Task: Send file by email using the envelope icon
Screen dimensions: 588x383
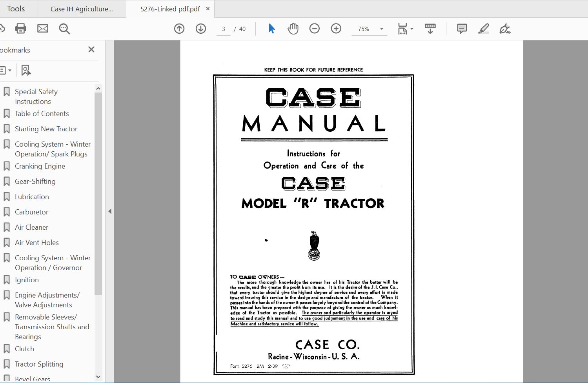Action: point(43,29)
